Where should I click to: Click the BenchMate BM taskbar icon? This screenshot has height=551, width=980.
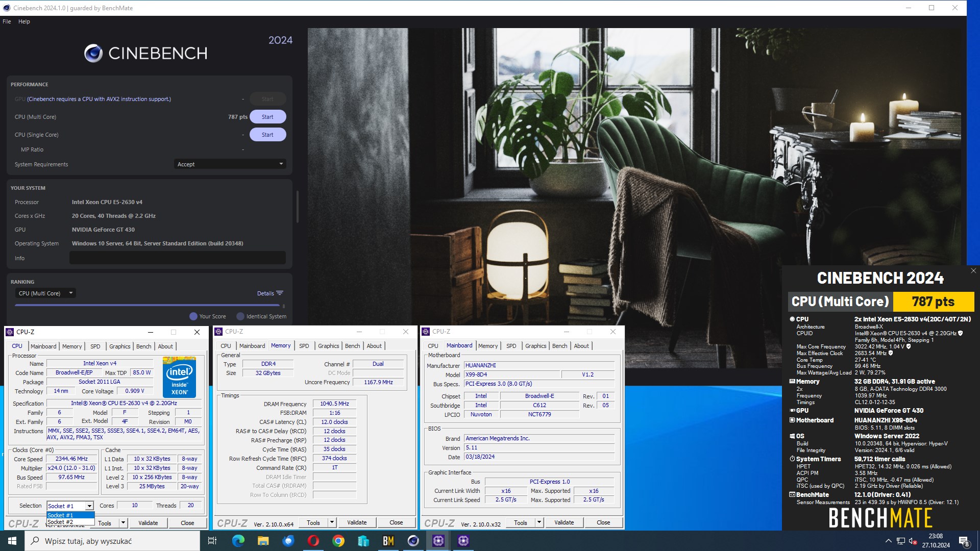[x=388, y=541]
